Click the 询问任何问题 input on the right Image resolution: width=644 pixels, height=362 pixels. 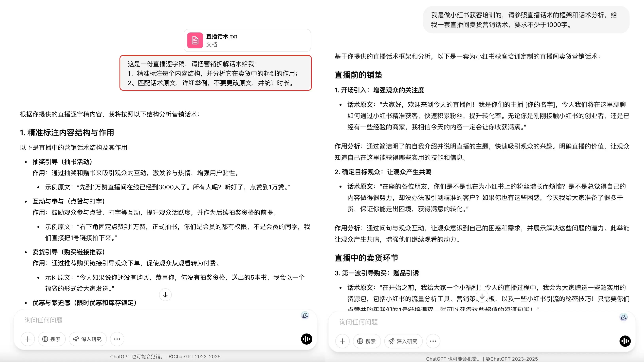tap(359, 322)
